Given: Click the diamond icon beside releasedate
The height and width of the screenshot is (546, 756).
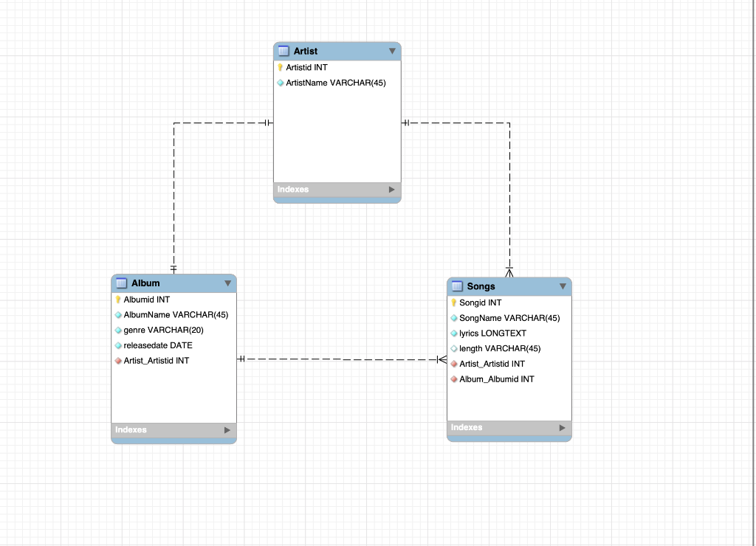Looking at the screenshot, I should [x=117, y=345].
